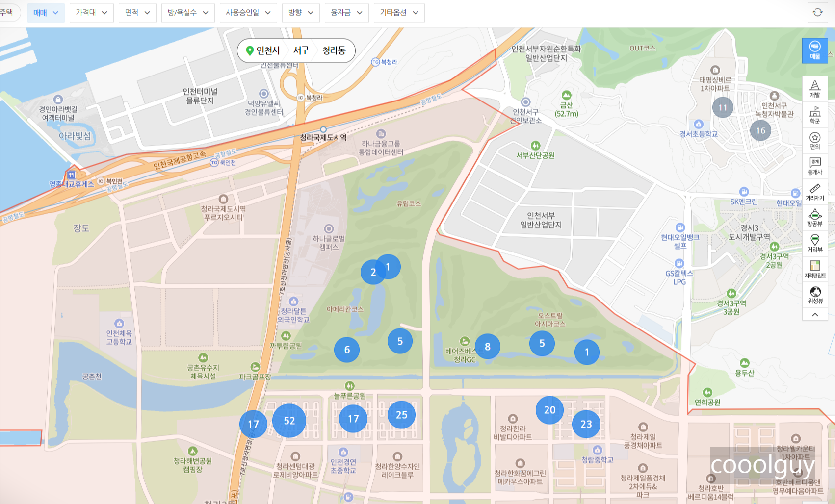
Task: Open the 가격대 price range dropdown
Action: tap(92, 13)
